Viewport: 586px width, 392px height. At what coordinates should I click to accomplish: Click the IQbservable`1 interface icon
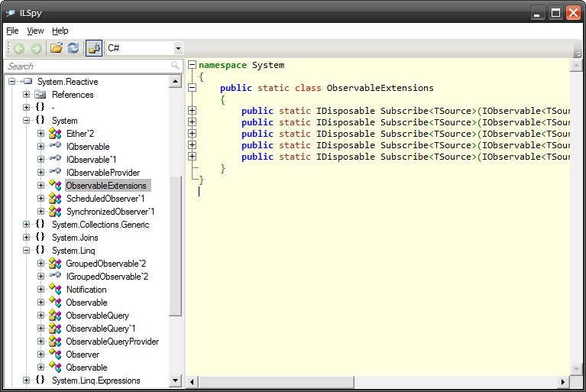55,158
